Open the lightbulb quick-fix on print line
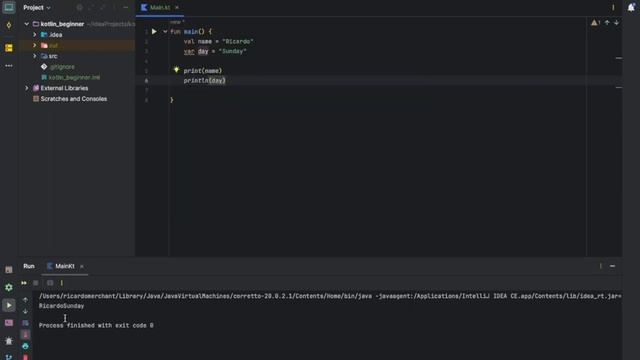This screenshot has width=640, height=360. [x=176, y=70]
